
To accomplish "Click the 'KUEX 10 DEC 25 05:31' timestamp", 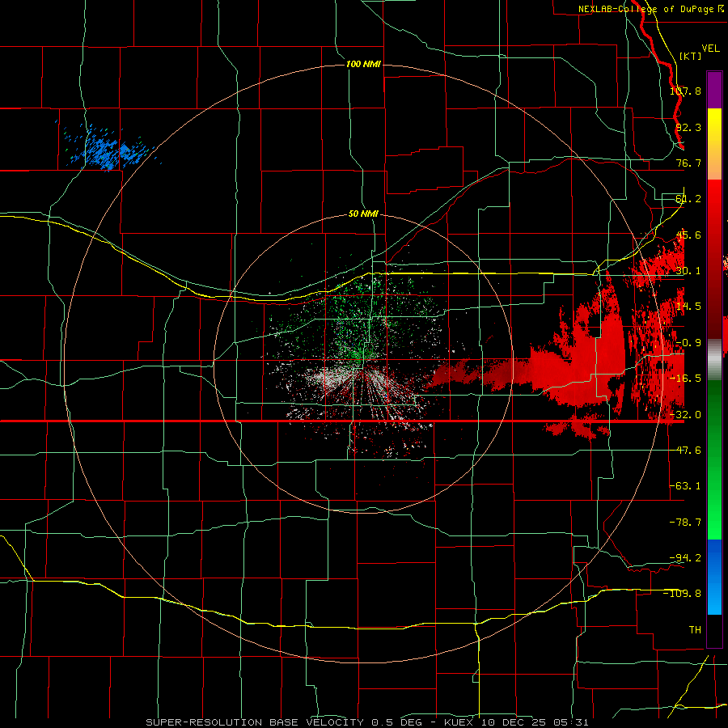I will pyautogui.click(x=516, y=722).
